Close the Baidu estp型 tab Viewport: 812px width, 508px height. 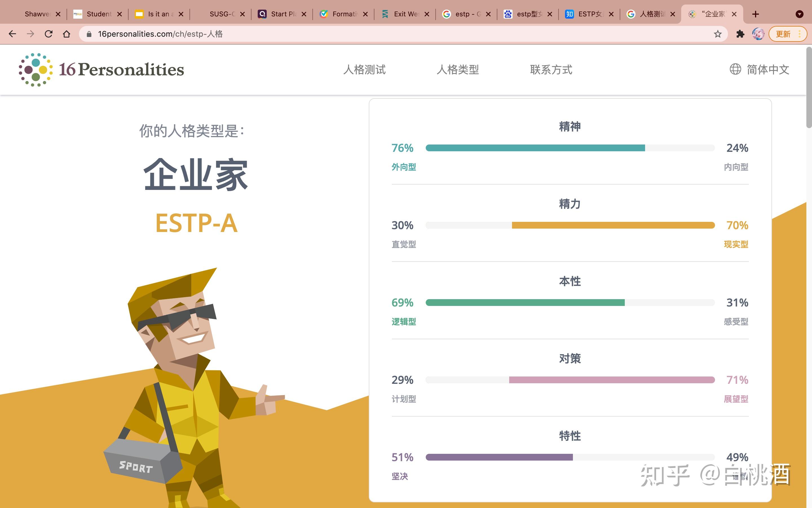click(x=550, y=14)
